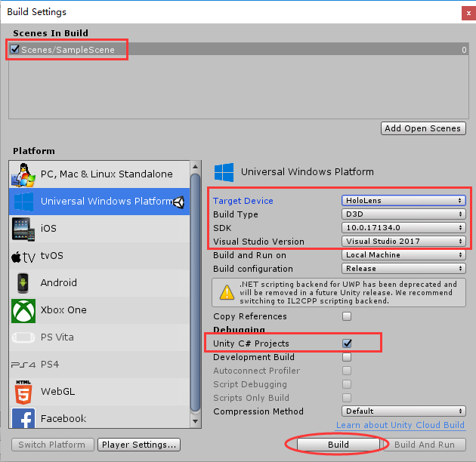The width and height of the screenshot is (476, 462).
Task: Open the Build Type dropdown
Action: tap(403, 214)
